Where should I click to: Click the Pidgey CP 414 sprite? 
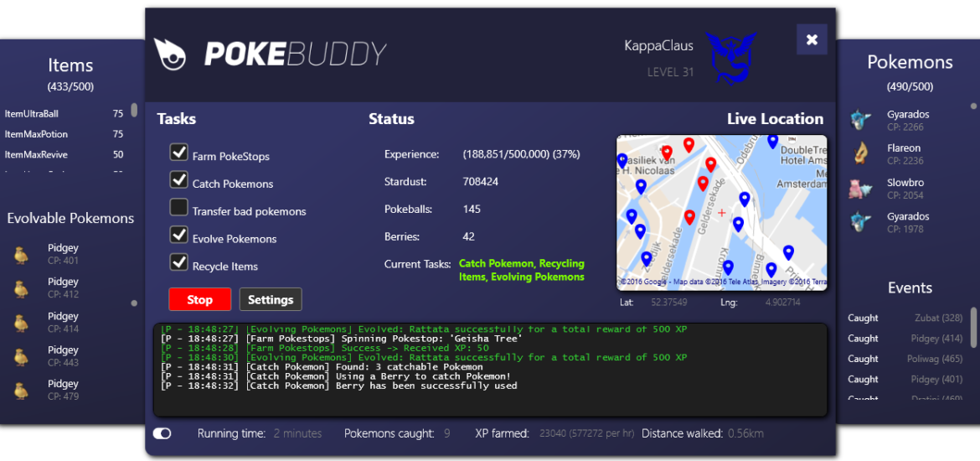click(x=21, y=322)
